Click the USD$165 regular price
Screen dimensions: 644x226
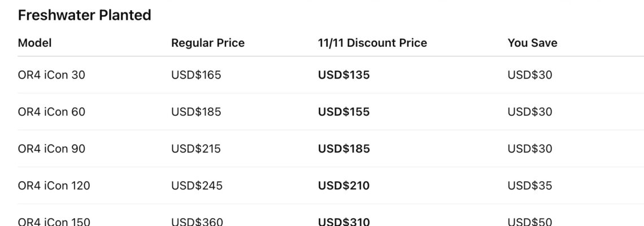click(x=196, y=75)
